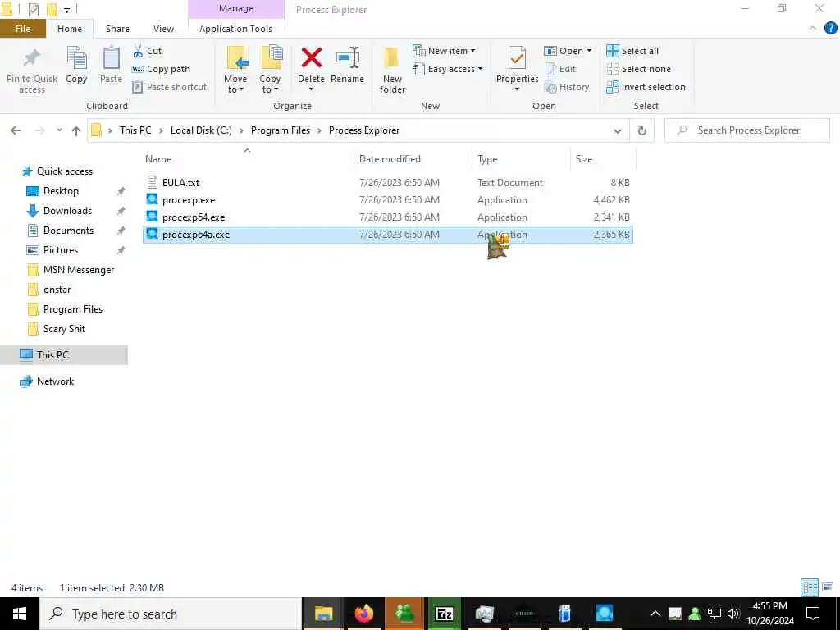Image resolution: width=840 pixels, height=630 pixels.
Task: Select the procexp64a.exe file
Action: click(388, 235)
